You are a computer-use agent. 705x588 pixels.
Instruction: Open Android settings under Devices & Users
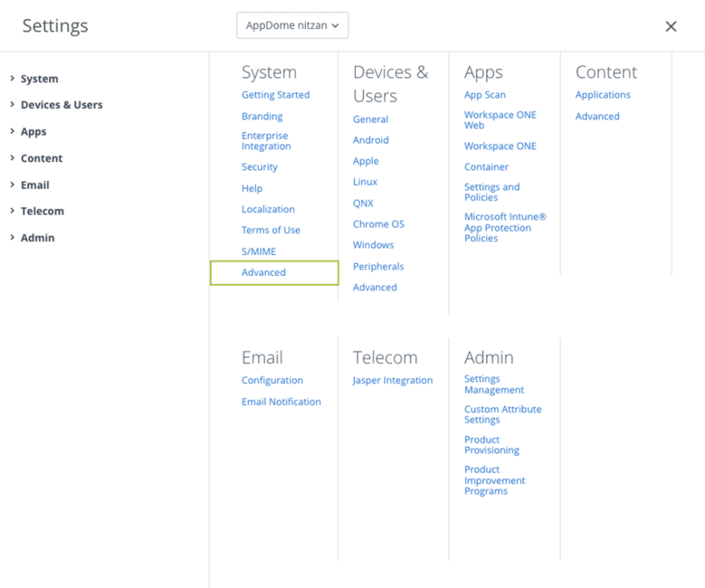pos(370,139)
